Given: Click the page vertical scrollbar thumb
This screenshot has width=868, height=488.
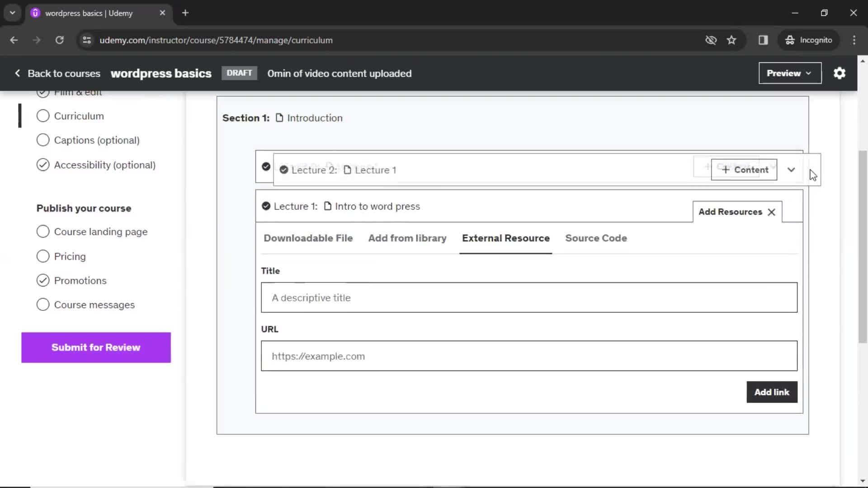Looking at the screenshot, I should pos(863,246).
